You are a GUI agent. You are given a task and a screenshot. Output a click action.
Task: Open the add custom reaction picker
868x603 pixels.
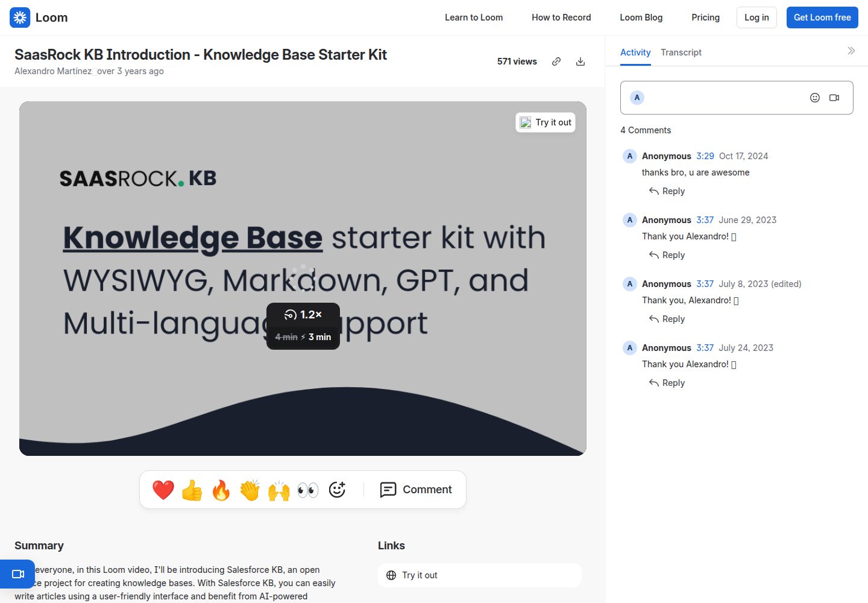(337, 490)
